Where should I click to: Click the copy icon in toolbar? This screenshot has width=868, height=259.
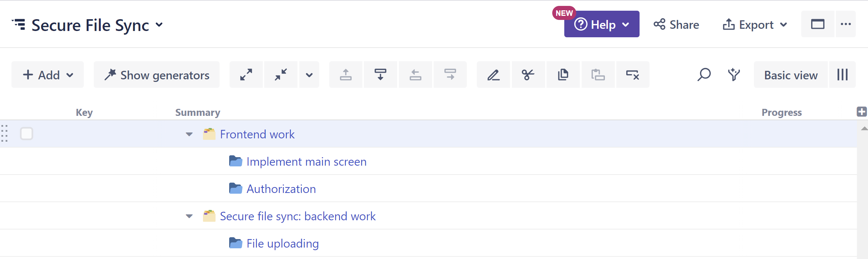(x=563, y=75)
